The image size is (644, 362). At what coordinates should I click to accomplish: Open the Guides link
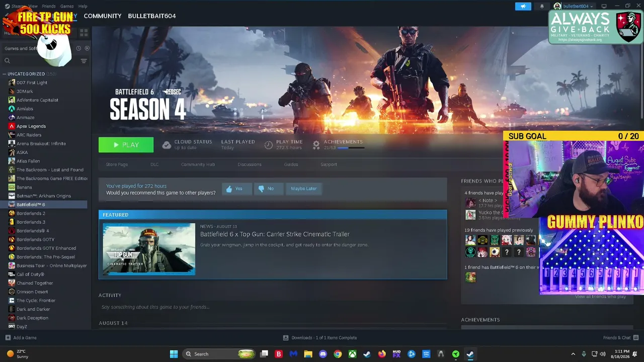coord(291,164)
